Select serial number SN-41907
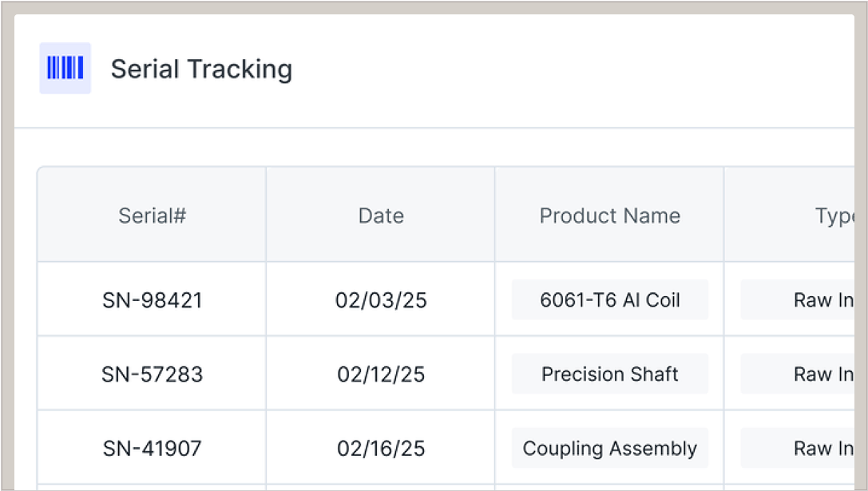868x491 pixels. [152, 449]
